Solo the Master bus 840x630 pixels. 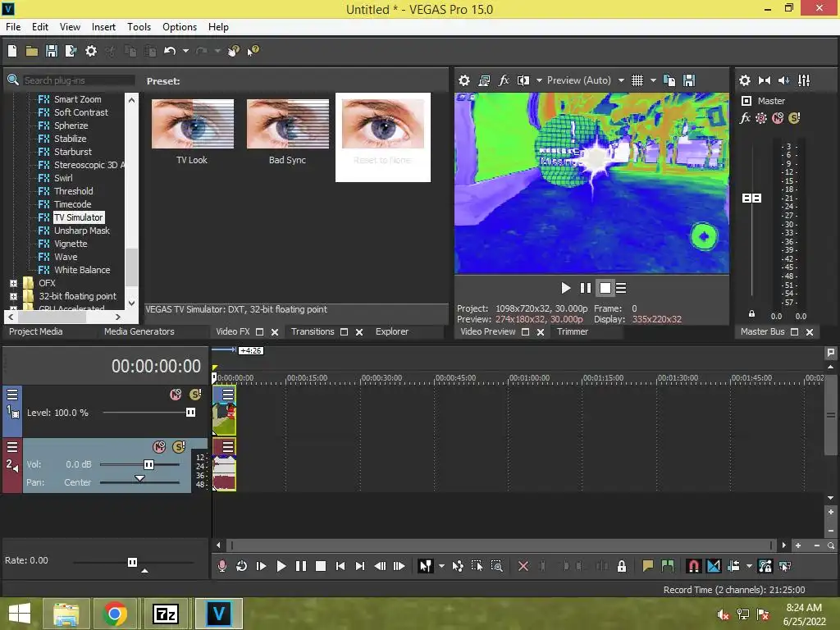(x=794, y=118)
